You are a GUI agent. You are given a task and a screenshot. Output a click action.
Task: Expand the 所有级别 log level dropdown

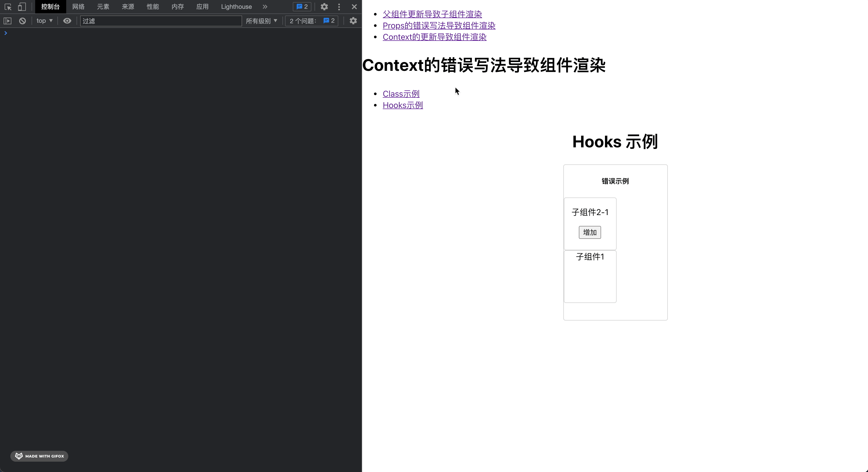(x=261, y=21)
